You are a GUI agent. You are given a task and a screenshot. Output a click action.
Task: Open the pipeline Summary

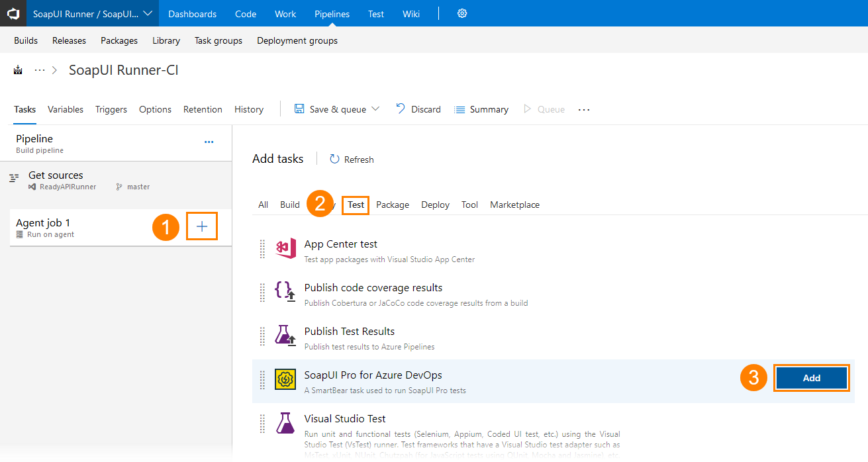481,109
